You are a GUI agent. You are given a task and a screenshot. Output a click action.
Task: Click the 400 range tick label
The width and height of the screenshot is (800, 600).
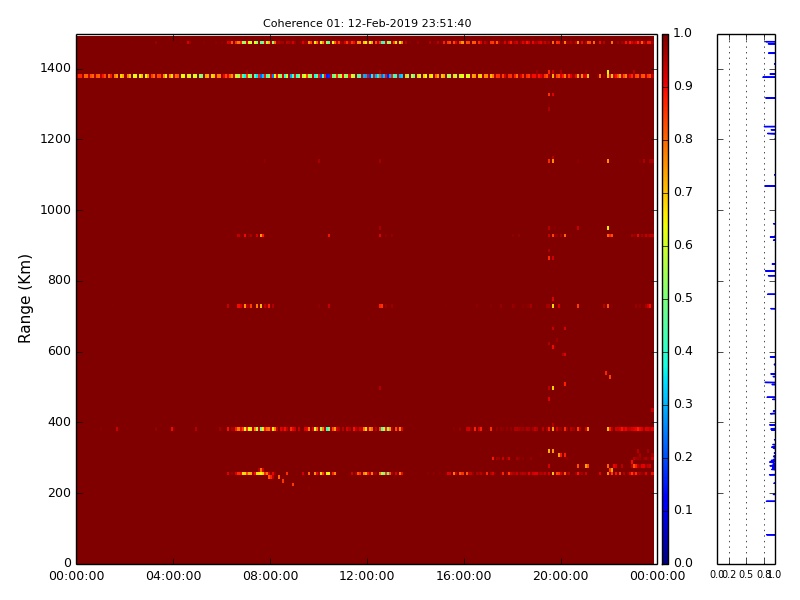coord(59,422)
